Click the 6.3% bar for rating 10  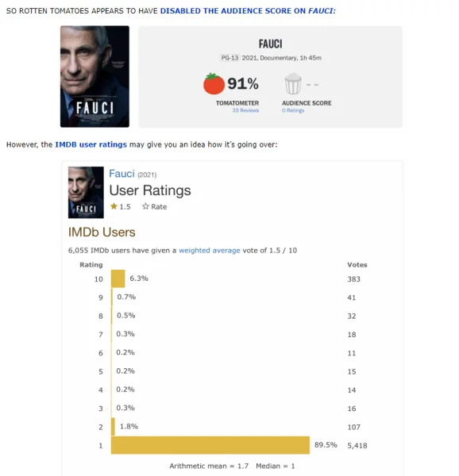pyautogui.click(x=118, y=278)
